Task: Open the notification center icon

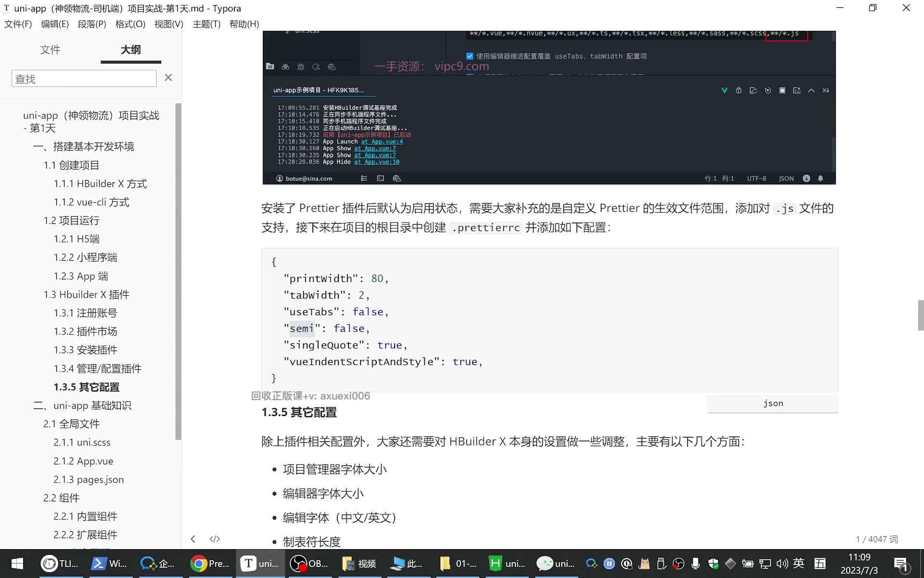Action: tap(901, 564)
